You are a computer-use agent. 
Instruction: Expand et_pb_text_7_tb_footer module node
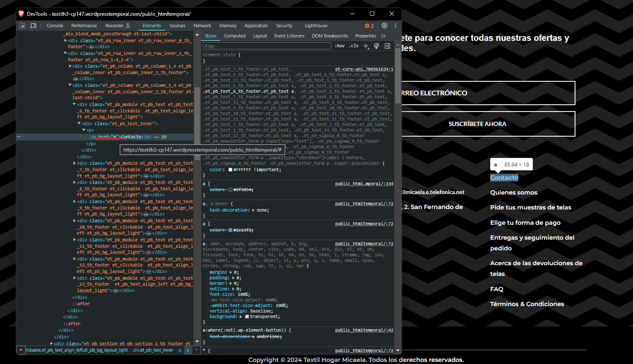click(x=75, y=163)
